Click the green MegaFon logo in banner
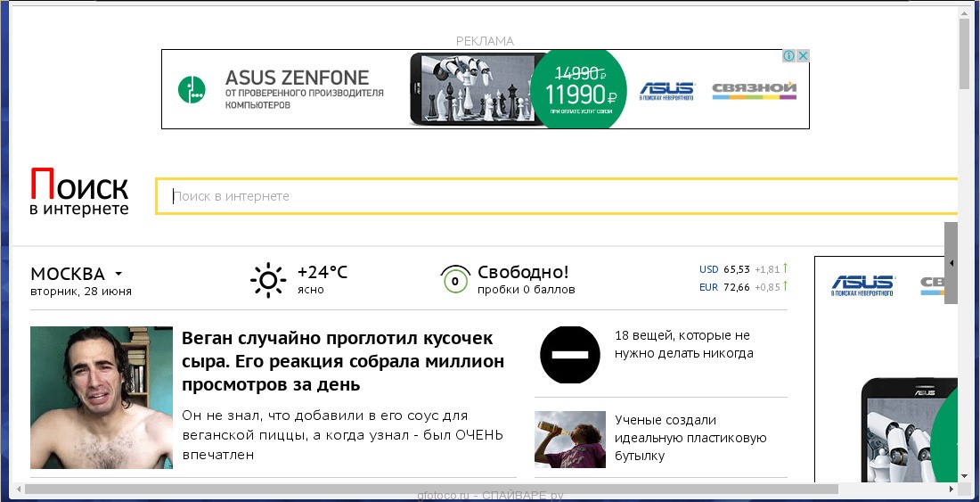The image size is (980, 502). coord(192,89)
